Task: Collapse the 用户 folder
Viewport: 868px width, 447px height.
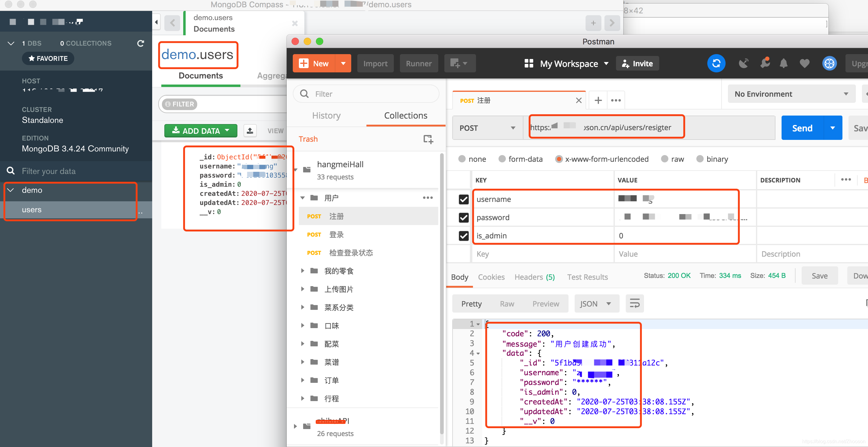Action: coord(302,198)
